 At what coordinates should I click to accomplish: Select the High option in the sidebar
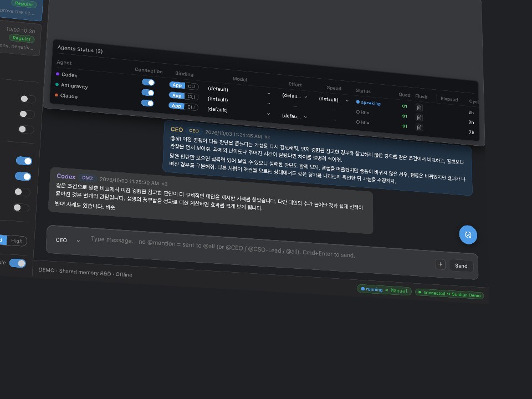[x=17, y=241]
